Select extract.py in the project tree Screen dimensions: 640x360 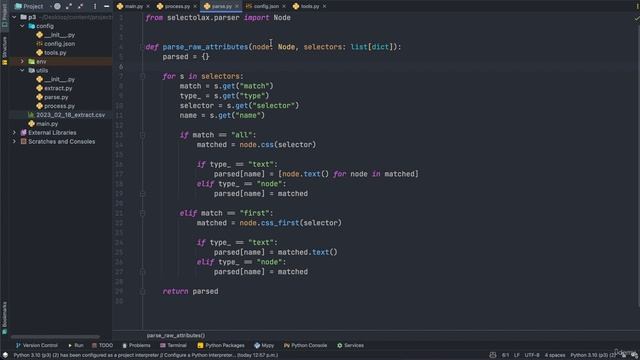tap(58, 88)
